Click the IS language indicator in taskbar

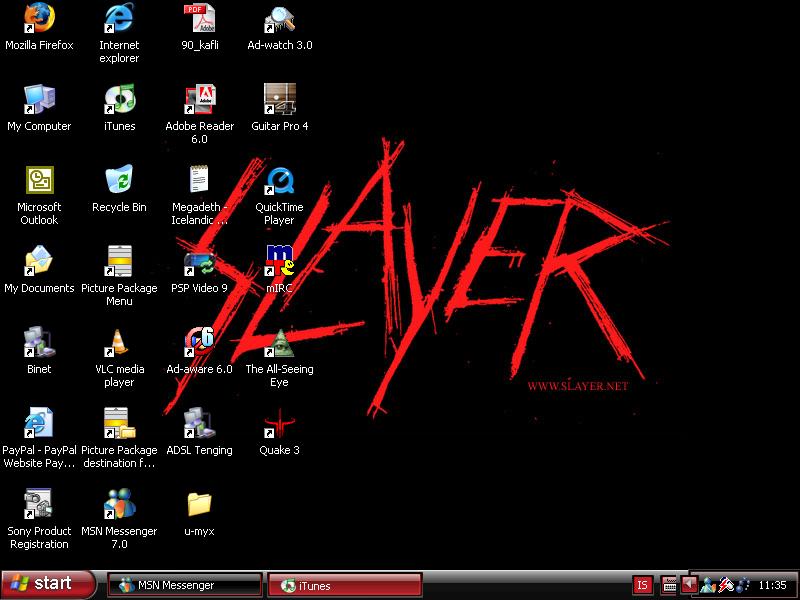tap(642, 585)
